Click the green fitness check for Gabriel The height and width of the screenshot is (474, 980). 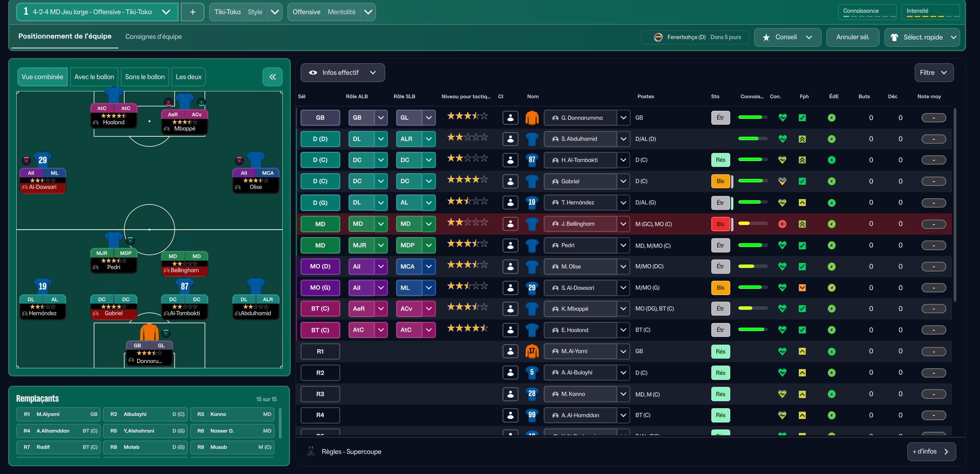[x=802, y=181]
